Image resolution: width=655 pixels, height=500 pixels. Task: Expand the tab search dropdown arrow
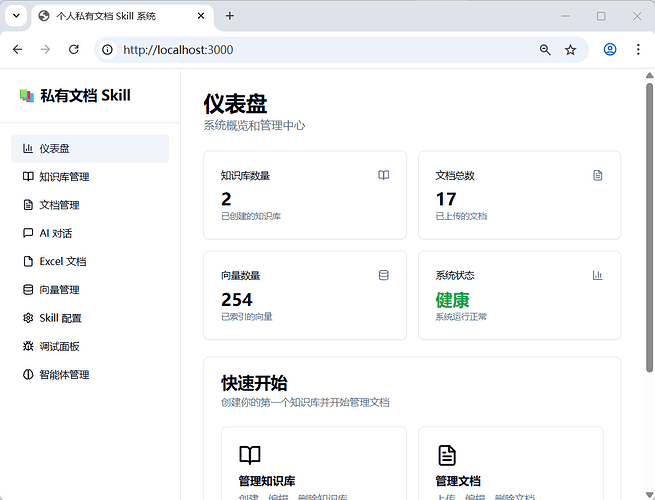point(16,16)
